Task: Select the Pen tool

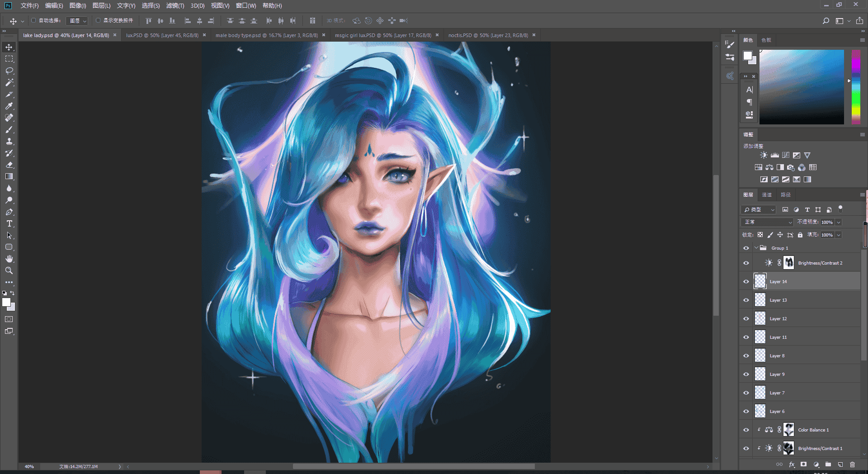Action: coord(9,212)
